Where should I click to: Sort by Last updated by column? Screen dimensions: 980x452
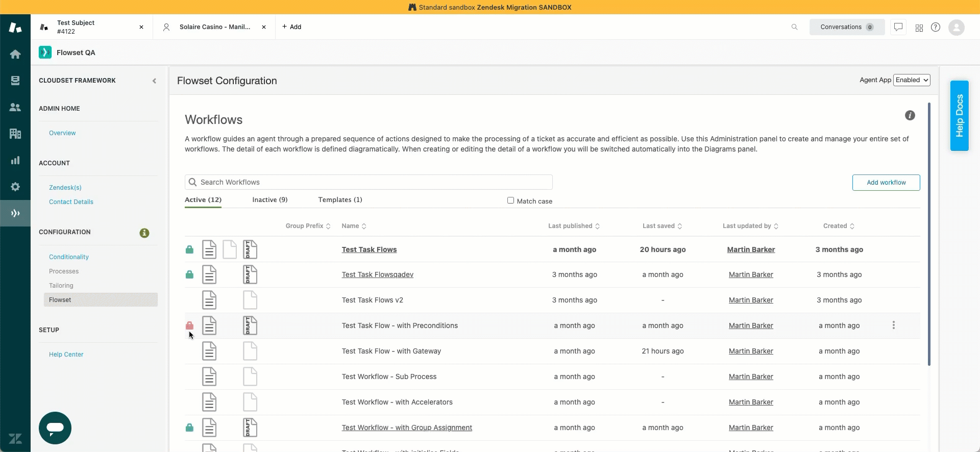[750, 226]
